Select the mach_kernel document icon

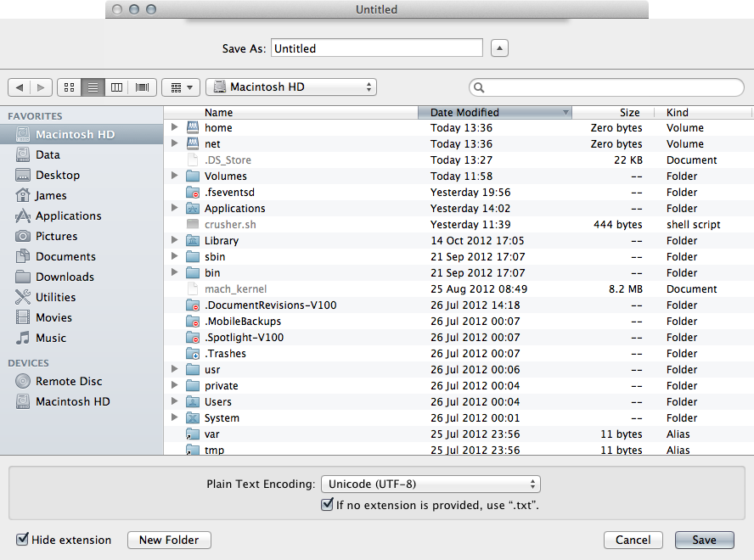193,288
